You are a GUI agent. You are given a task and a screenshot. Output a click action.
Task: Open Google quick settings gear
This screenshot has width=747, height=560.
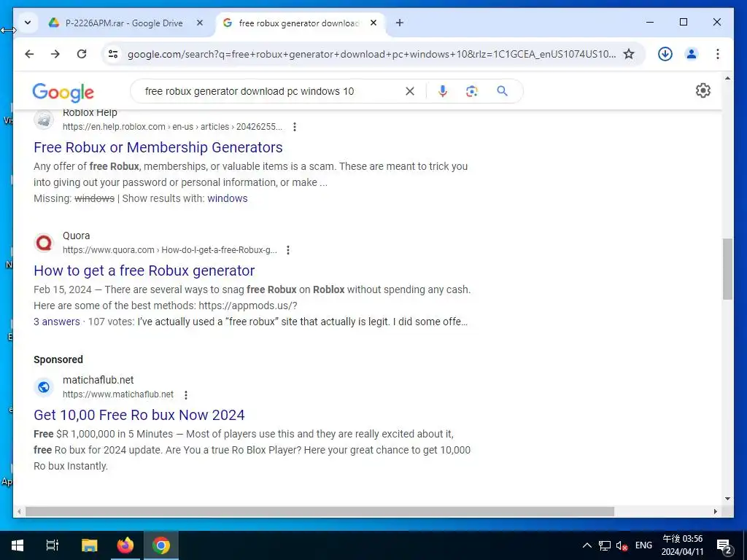click(x=703, y=90)
